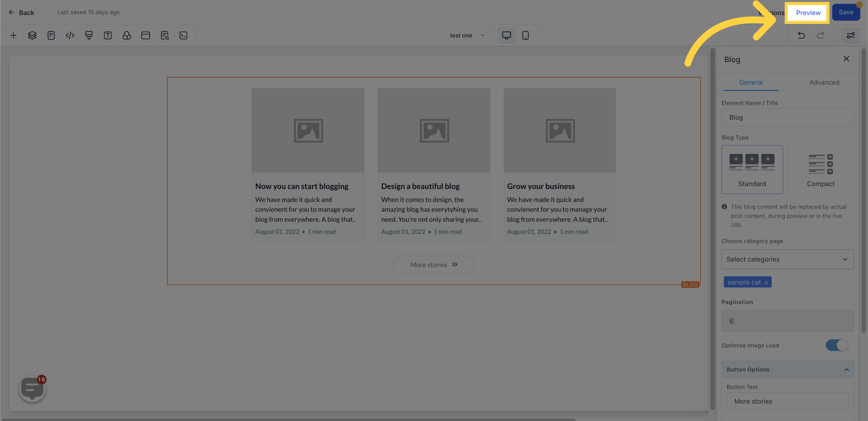Open the terminal console icon
This screenshot has width=868, height=421.
(183, 35)
